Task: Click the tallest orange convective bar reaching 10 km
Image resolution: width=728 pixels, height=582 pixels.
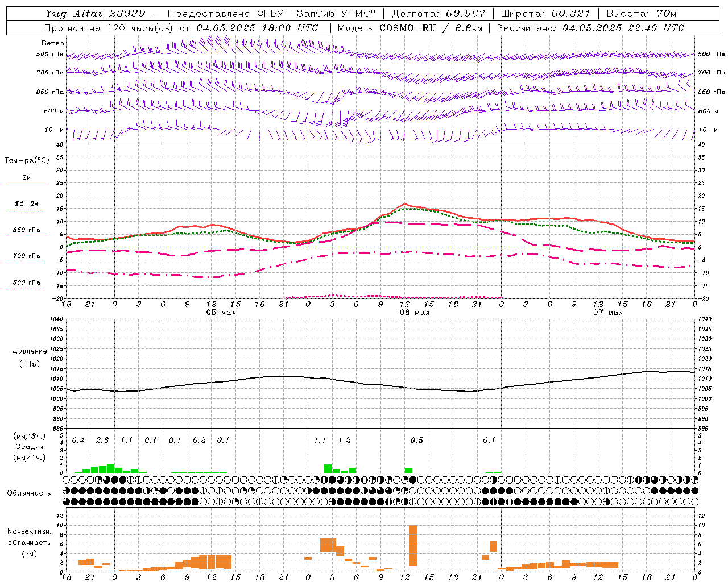Action: (413, 546)
